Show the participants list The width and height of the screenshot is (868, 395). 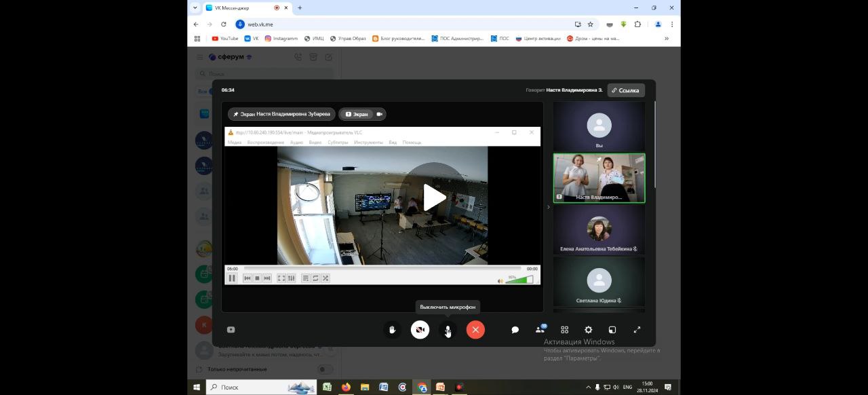[x=540, y=329]
